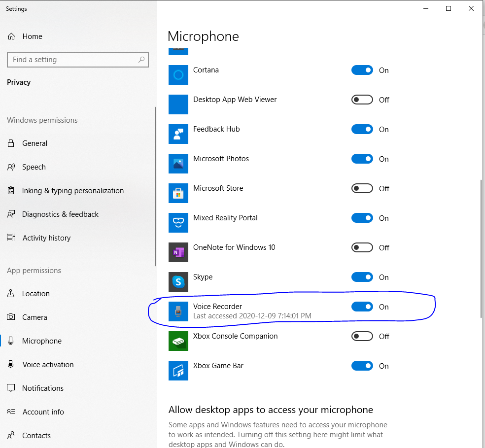Click the Xbox Console Companion icon
The height and width of the screenshot is (448, 485).
tap(178, 341)
